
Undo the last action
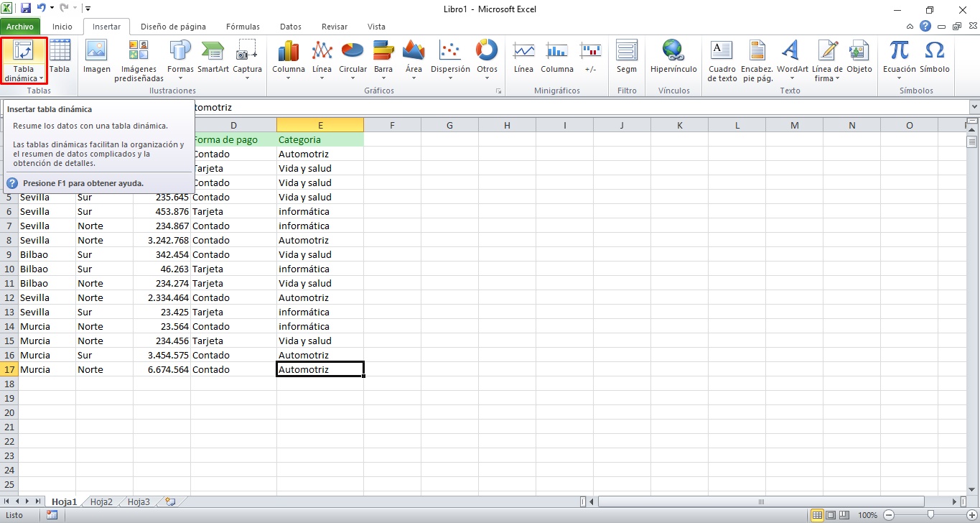click(41, 9)
